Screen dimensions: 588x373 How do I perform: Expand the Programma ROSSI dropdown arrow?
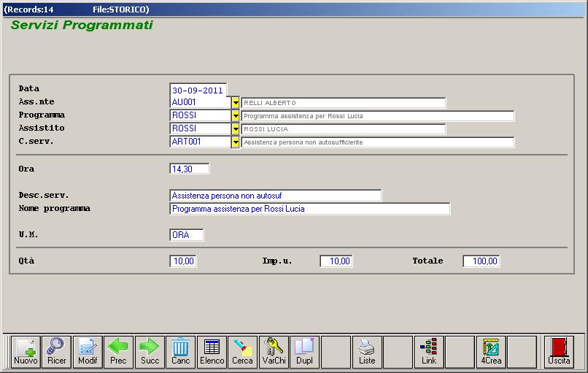[236, 115]
